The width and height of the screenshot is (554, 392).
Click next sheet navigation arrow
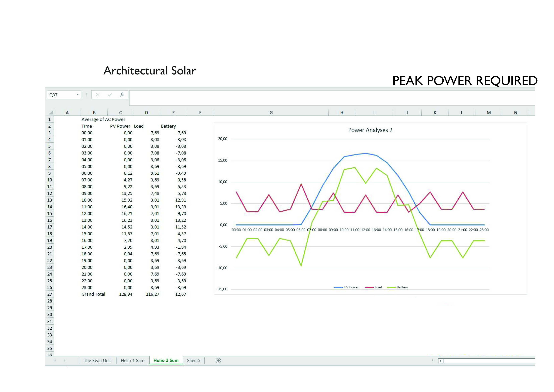tap(65, 361)
